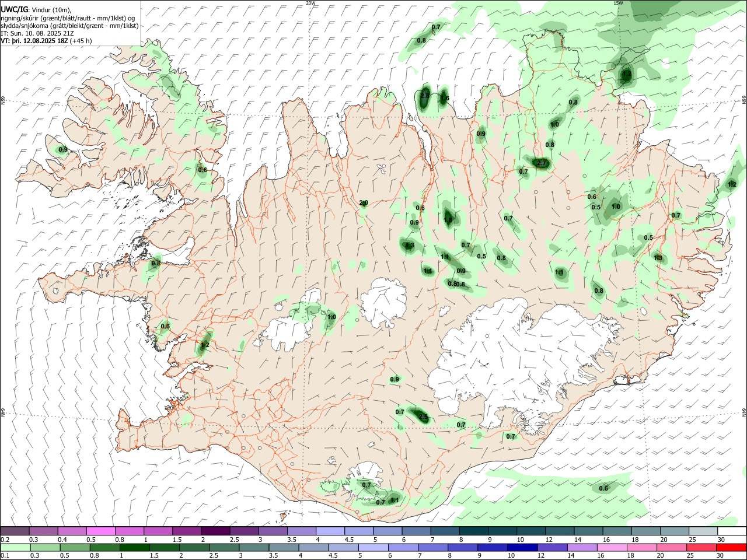Screen dimensions: 747x560
Task: Click the '0.4' label in the top legend row
Action: tap(62, 540)
